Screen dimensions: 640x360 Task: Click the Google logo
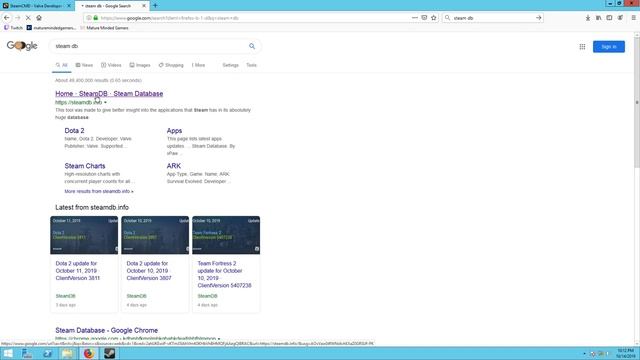[x=22, y=46]
